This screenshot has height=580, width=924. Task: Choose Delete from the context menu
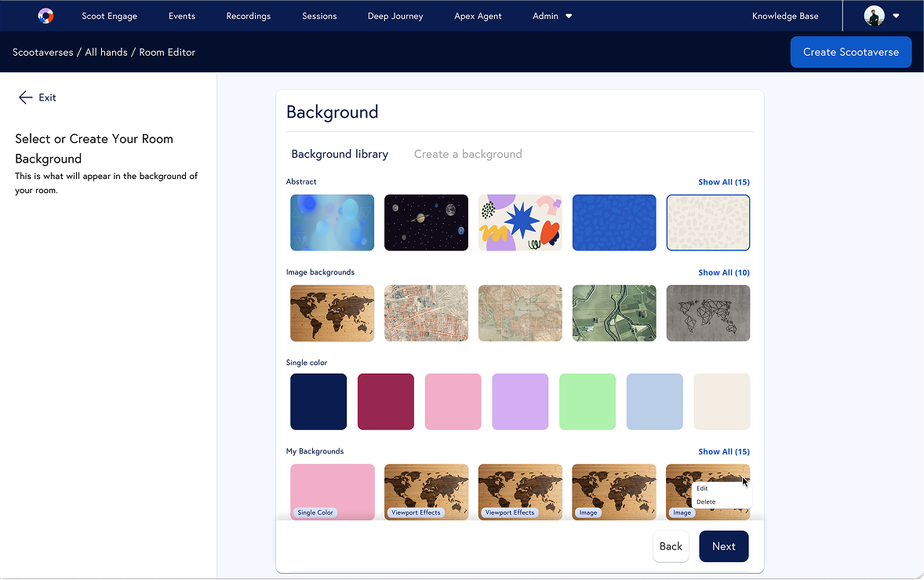[x=706, y=502]
